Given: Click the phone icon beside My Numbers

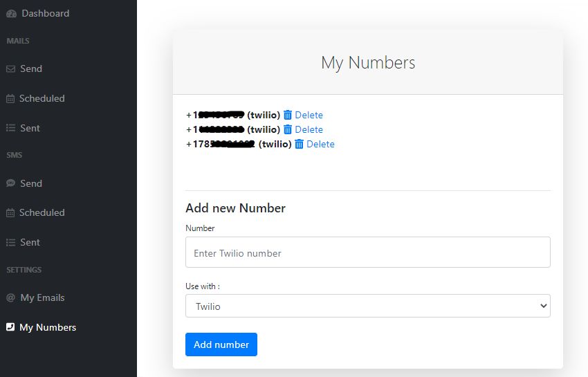Looking at the screenshot, I should click(10, 327).
